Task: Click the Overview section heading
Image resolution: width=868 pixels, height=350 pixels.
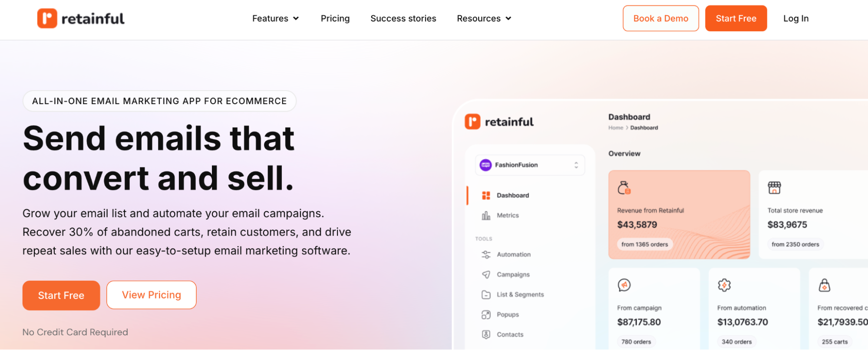Action: [624, 154]
